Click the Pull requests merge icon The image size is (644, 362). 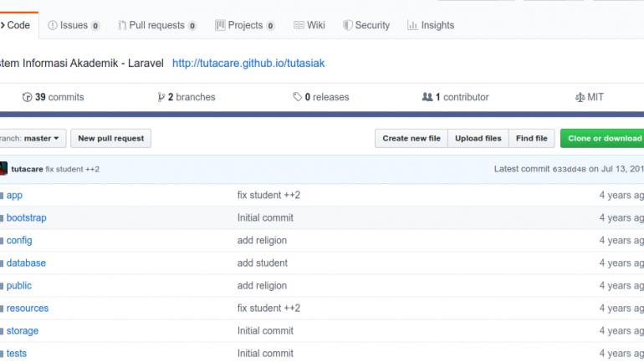(122, 25)
